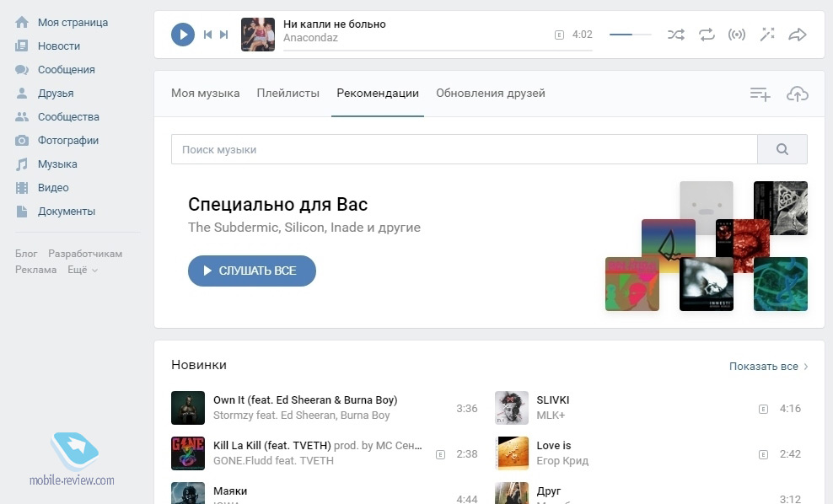Play Kill La Kill by GONE.Fludd
This screenshot has height=504, width=833.
click(x=188, y=453)
